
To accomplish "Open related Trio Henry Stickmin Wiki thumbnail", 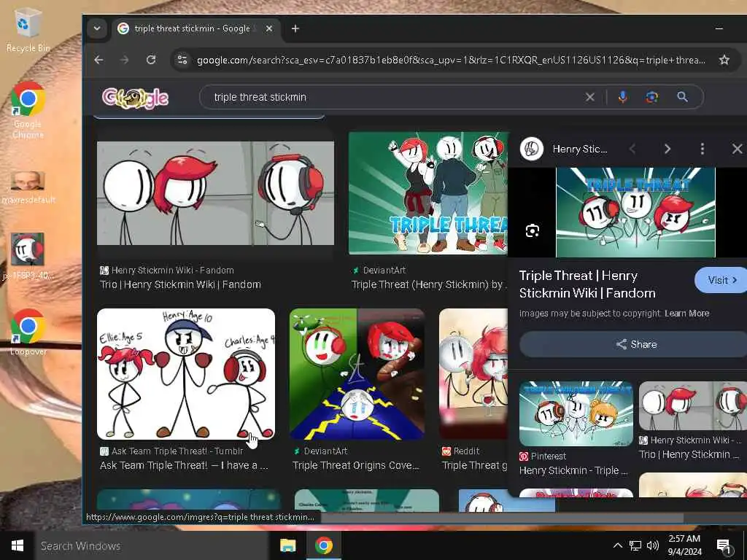I will click(693, 405).
